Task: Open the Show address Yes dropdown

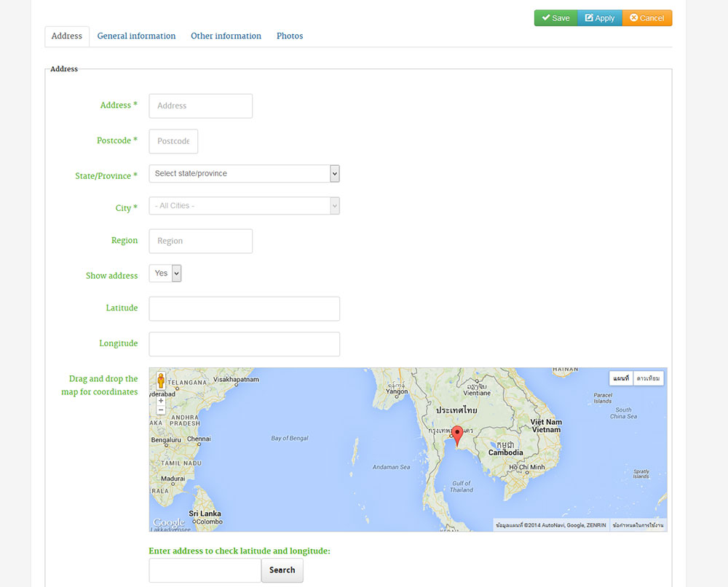Action: click(165, 273)
